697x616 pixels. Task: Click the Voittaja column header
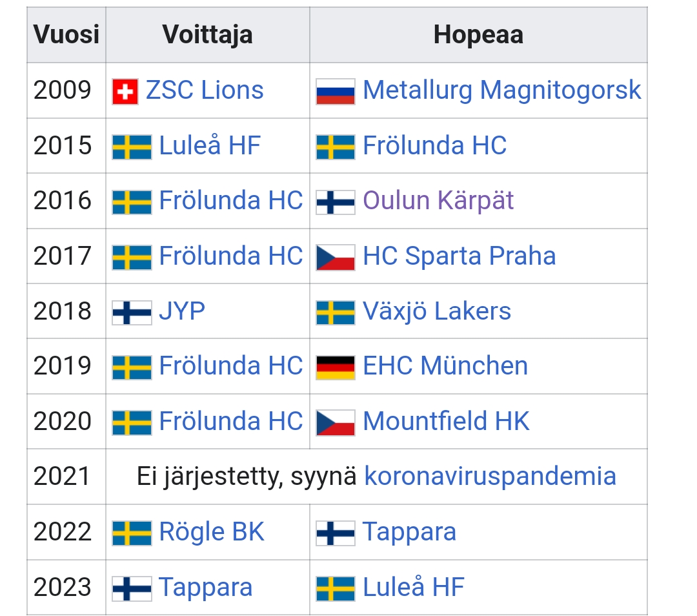click(207, 35)
